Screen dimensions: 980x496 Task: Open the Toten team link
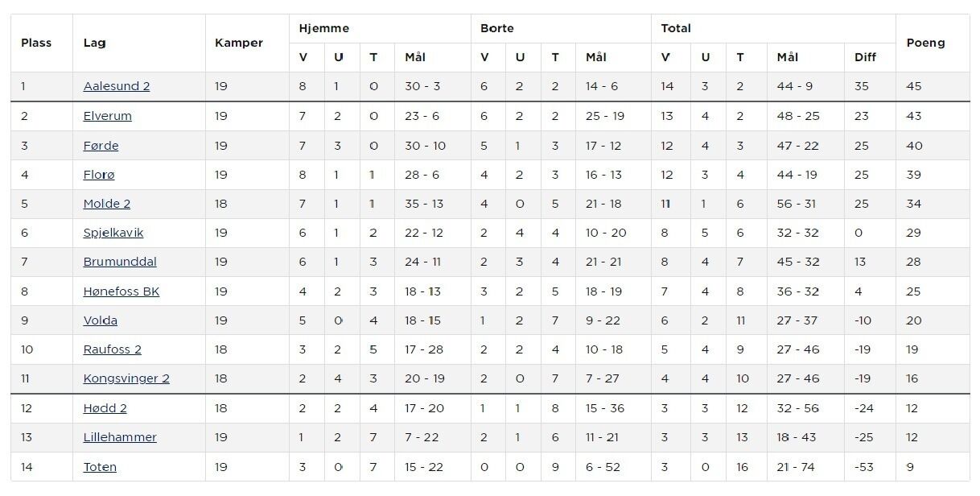coord(100,467)
